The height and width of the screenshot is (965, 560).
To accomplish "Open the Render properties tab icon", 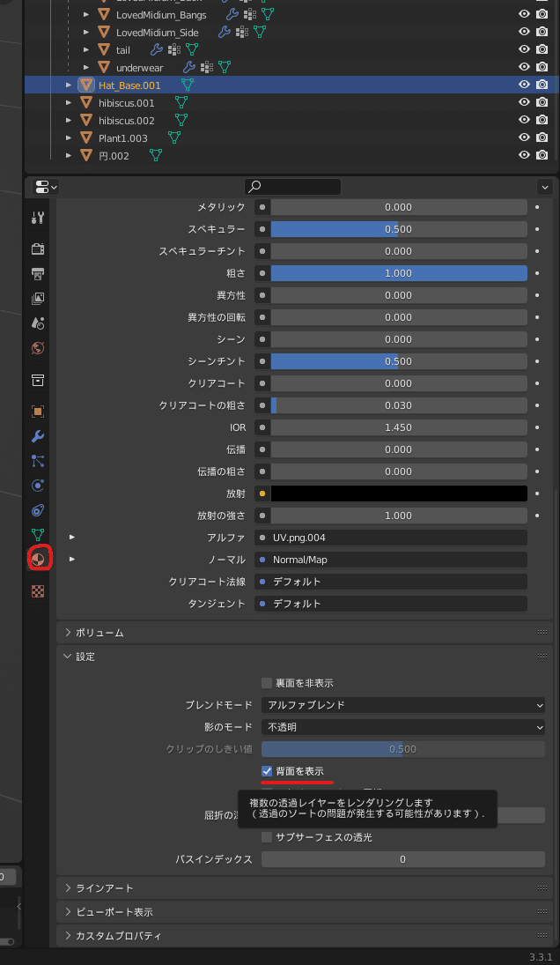I will (x=38, y=249).
